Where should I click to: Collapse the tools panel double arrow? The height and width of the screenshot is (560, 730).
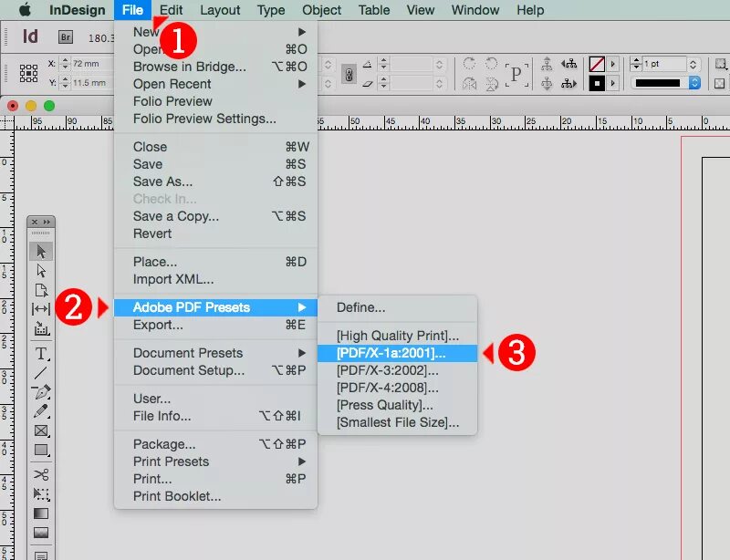(x=47, y=222)
